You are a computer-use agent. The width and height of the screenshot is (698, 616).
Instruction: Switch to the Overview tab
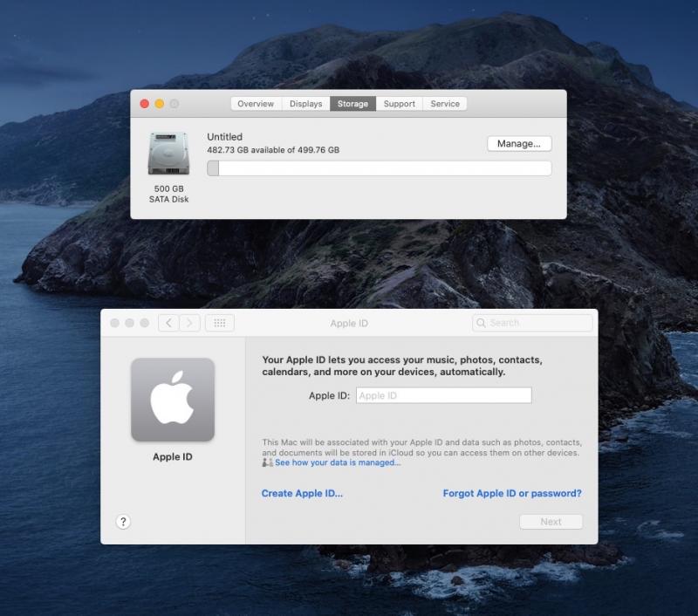(256, 104)
